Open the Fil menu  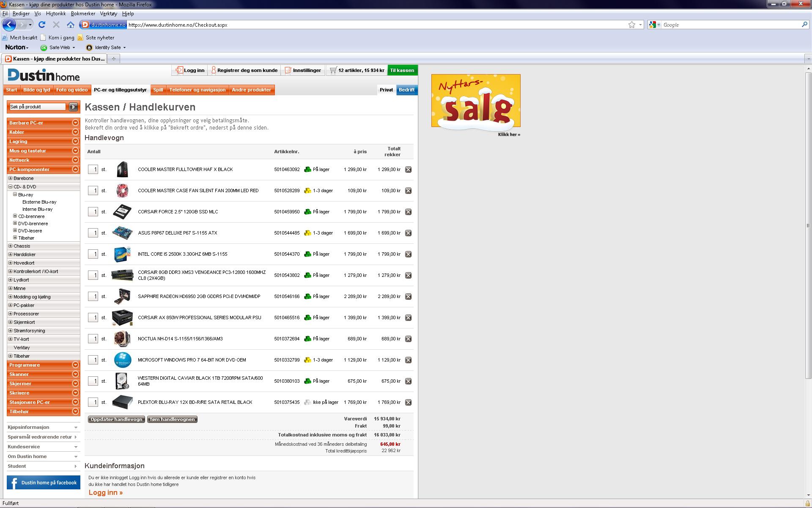(x=5, y=14)
